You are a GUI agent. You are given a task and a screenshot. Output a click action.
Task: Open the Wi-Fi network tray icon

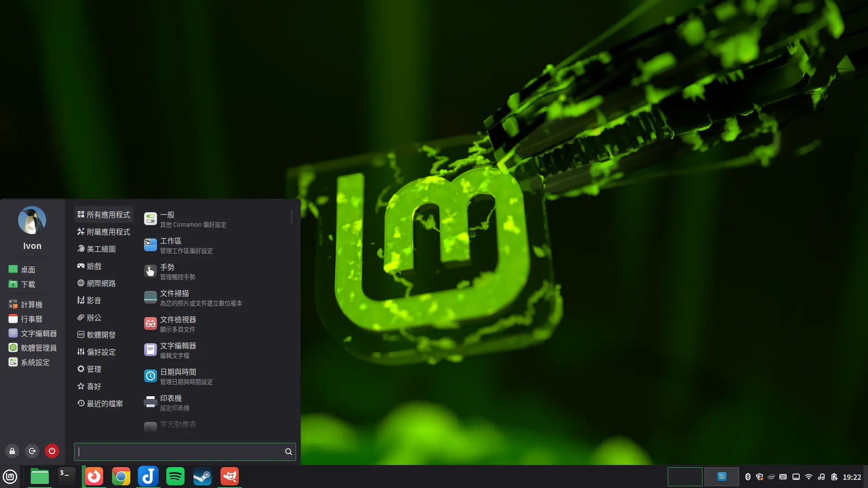809,477
